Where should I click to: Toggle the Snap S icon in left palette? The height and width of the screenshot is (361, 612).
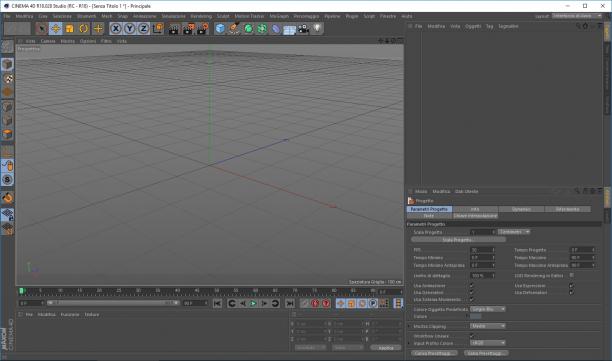point(7,179)
